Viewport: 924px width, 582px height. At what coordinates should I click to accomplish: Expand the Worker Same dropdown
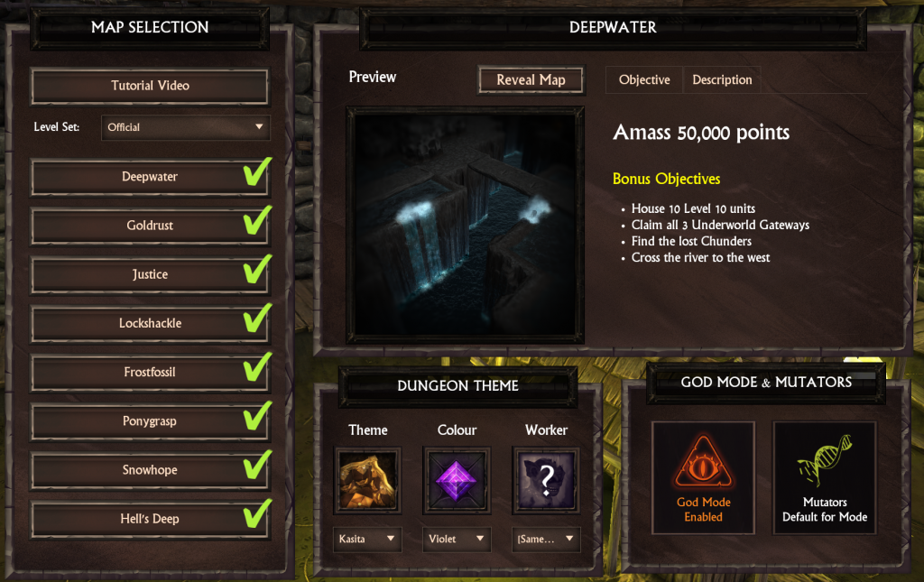(546, 539)
